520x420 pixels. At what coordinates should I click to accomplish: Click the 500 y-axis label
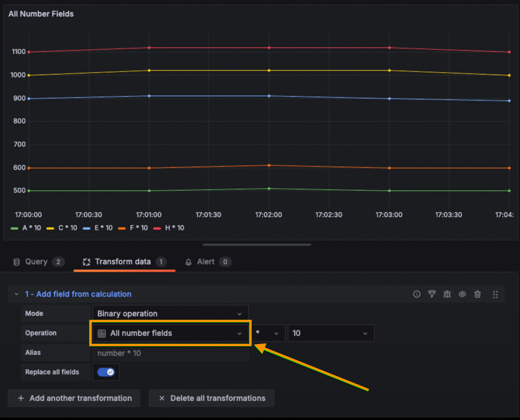tap(19, 191)
